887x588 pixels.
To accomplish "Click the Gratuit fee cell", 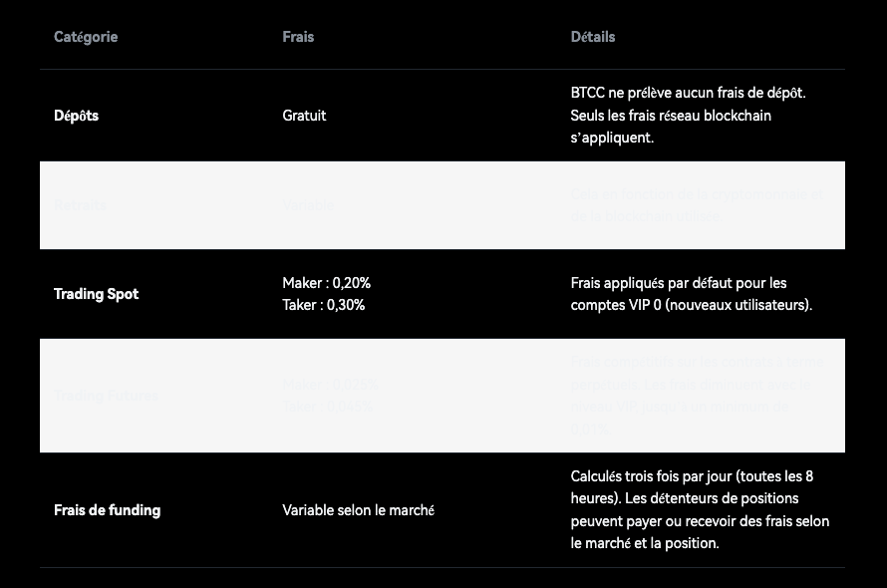I will (x=304, y=116).
